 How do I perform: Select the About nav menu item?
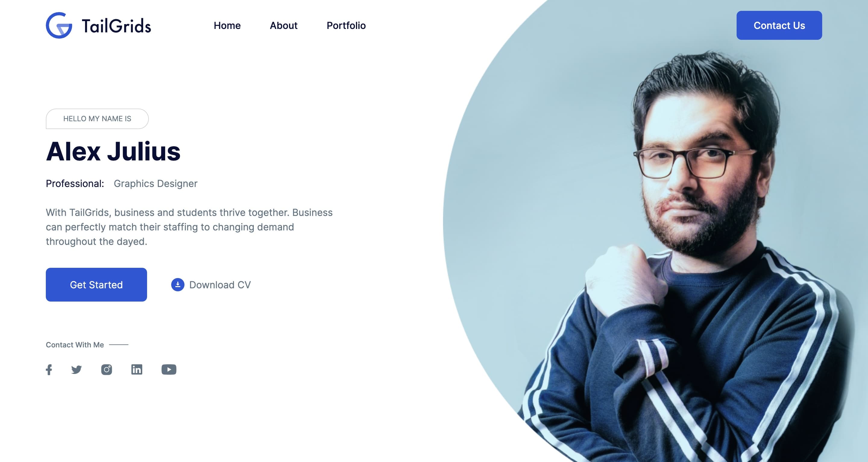tap(284, 25)
